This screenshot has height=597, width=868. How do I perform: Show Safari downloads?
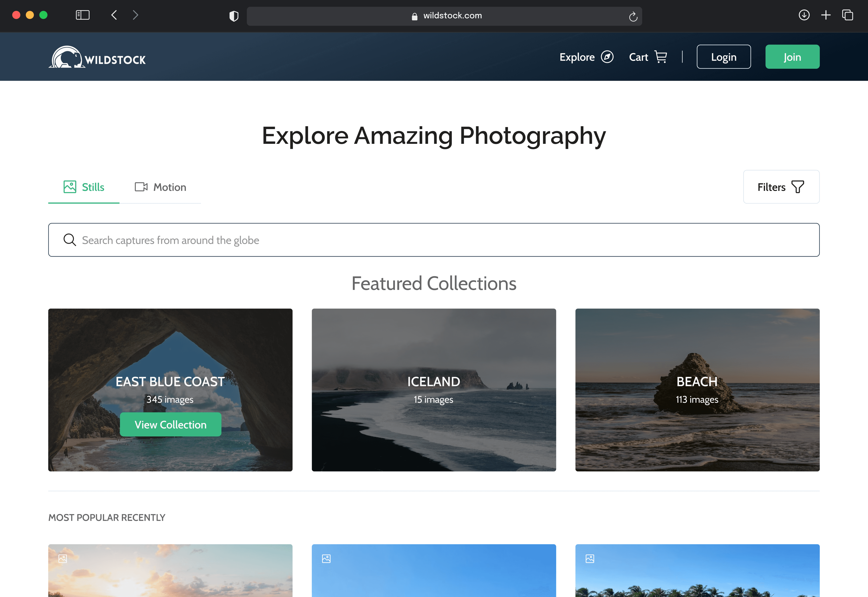coord(804,15)
